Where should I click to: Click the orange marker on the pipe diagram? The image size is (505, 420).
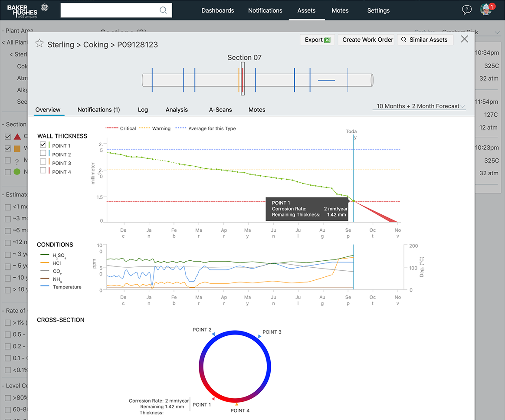(x=239, y=80)
